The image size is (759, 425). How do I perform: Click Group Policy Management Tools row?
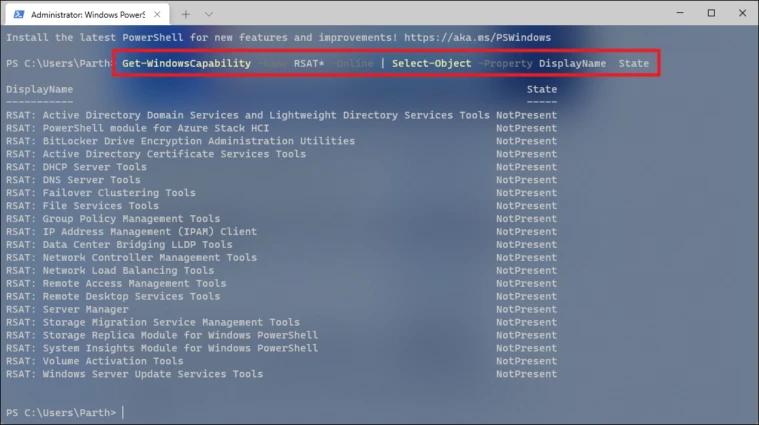click(282, 219)
